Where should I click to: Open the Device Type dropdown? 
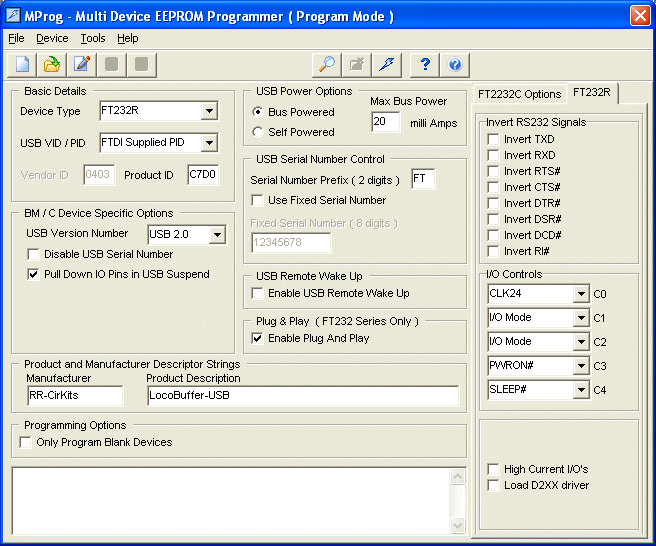coord(209,111)
